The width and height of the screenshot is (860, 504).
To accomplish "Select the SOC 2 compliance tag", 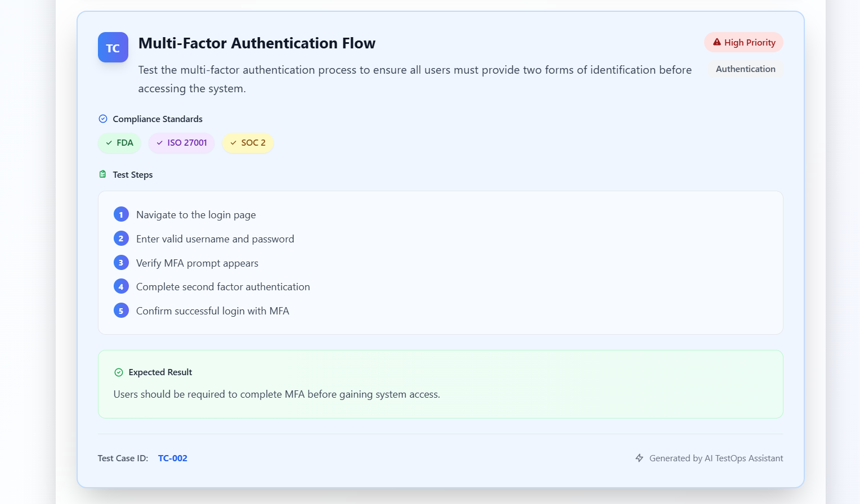I will [x=248, y=143].
